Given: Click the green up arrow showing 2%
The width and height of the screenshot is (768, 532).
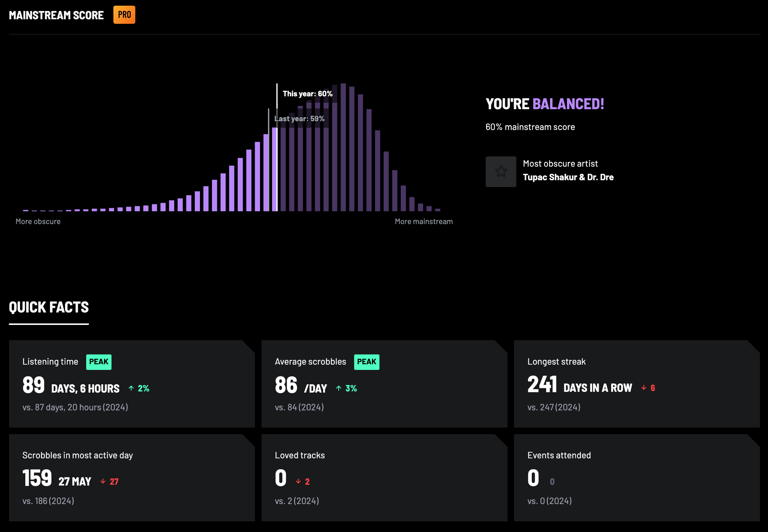Looking at the screenshot, I should pos(131,388).
